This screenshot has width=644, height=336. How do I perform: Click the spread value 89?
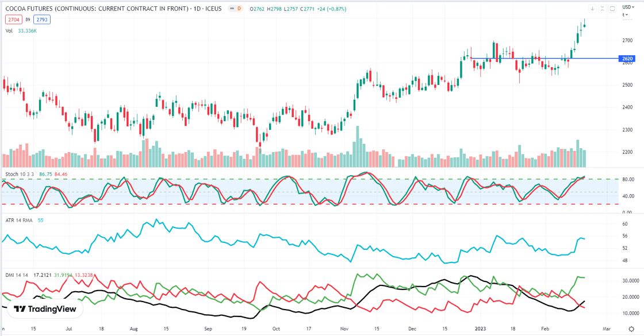(28, 20)
